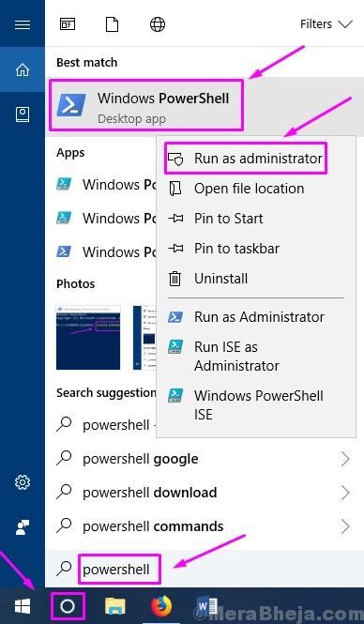Launch Firefox from the taskbar
Screen dimensions: 364x624
(x=161, y=606)
